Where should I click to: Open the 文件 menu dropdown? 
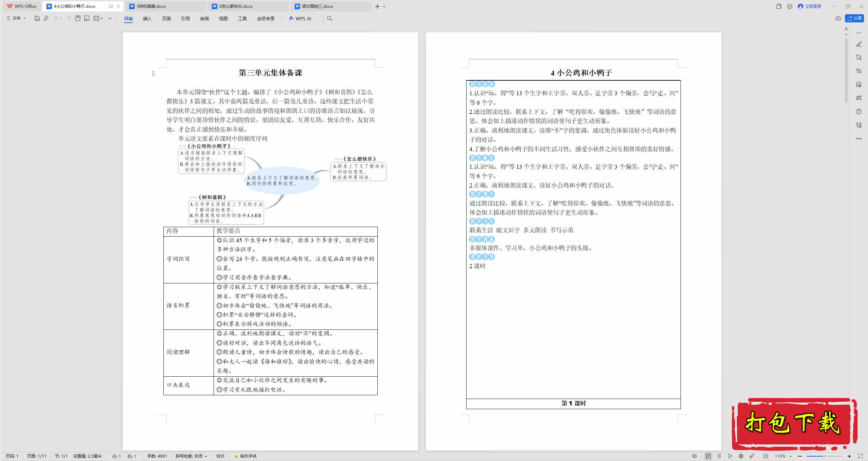[x=16, y=18]
